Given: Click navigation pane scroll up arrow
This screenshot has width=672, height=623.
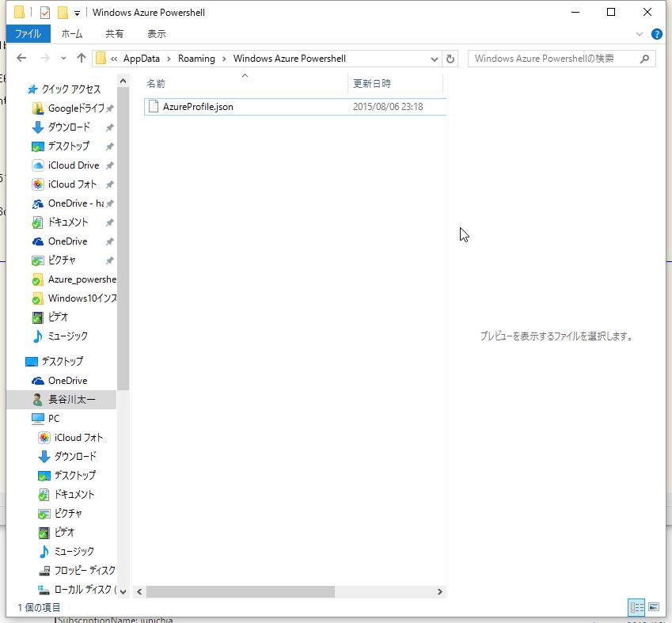Looking at the screenshot, I should tap(123, 81).
